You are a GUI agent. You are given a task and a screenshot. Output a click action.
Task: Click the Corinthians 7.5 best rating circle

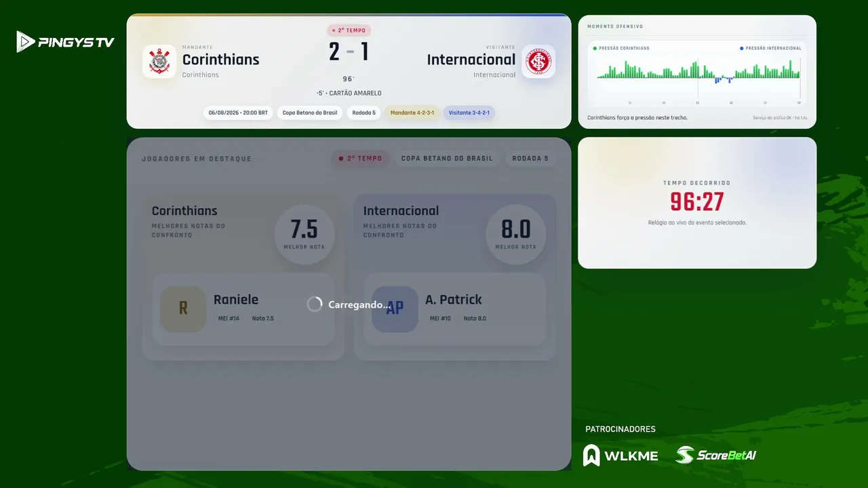tap(304, 234)
